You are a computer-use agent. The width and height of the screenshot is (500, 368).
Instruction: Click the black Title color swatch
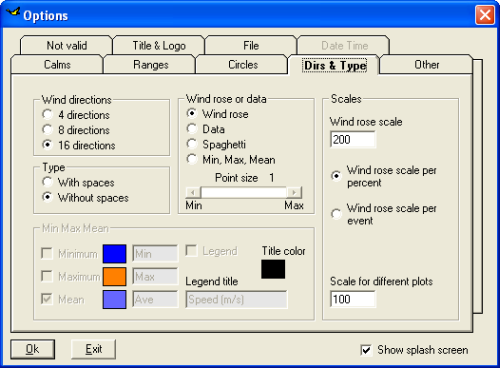[x=273, y=269]
